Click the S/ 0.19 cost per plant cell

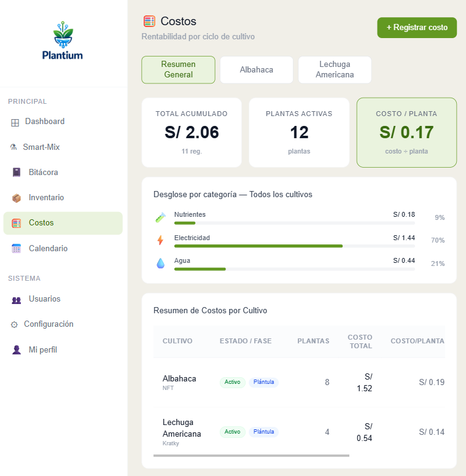pos(432,382)
